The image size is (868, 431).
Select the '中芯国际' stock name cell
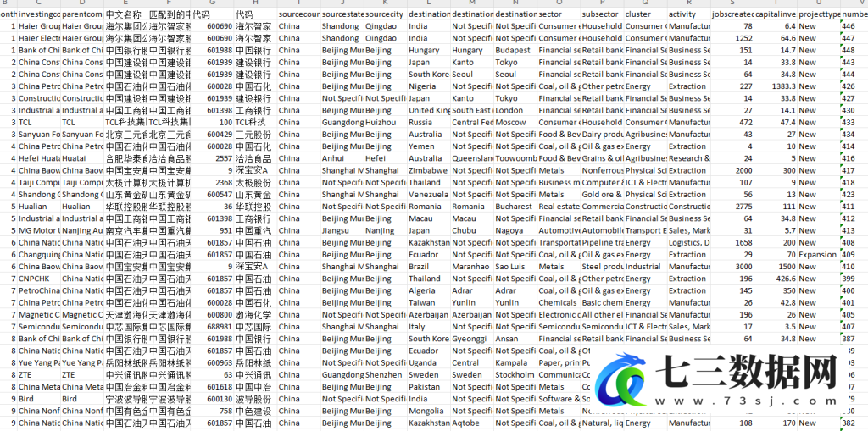coord(255,327)
